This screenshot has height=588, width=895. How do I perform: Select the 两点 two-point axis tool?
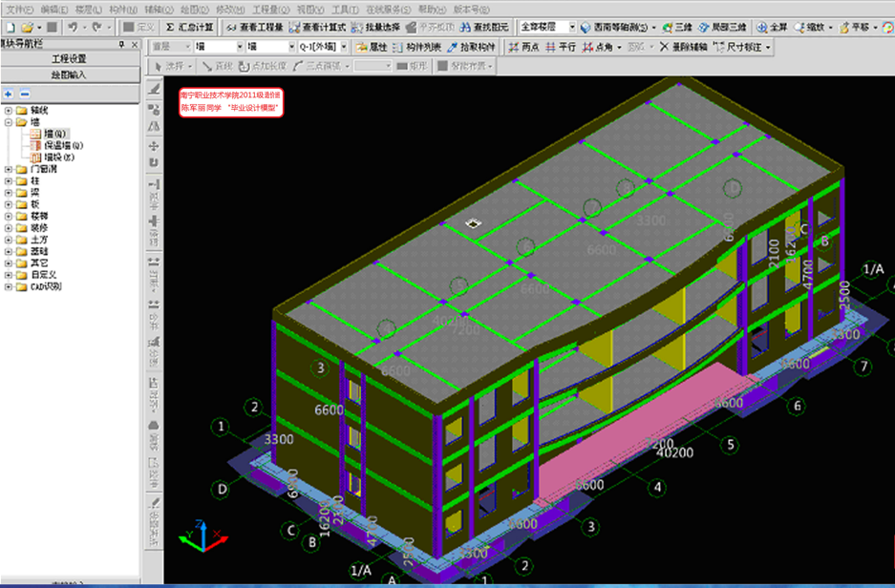pos(523,46)
